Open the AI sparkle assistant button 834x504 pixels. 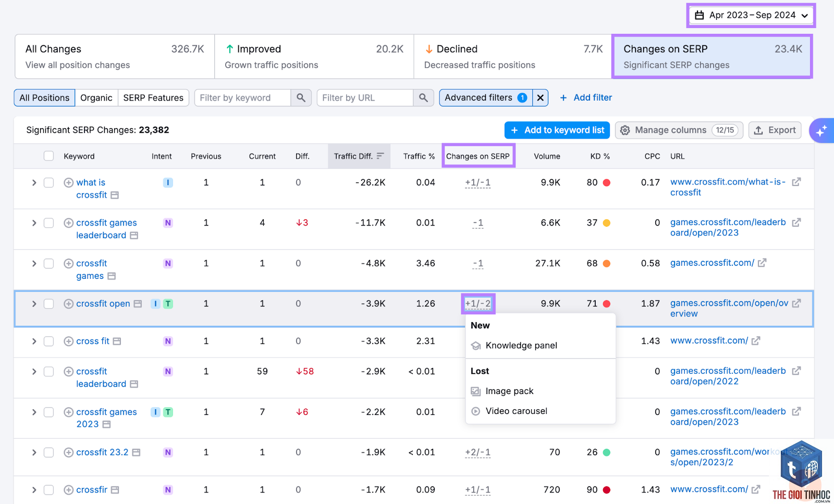(821, 130)
